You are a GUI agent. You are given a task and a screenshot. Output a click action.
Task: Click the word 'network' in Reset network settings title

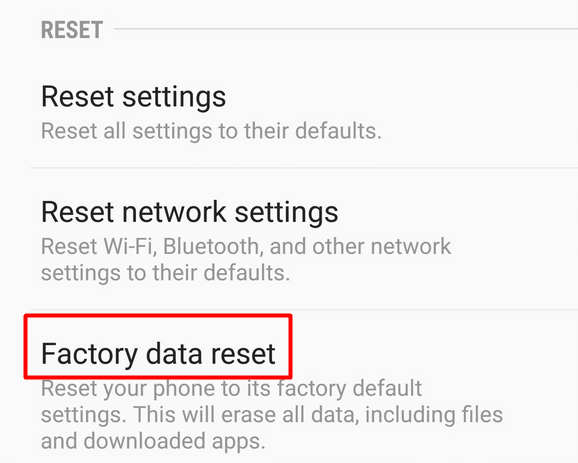174,212
